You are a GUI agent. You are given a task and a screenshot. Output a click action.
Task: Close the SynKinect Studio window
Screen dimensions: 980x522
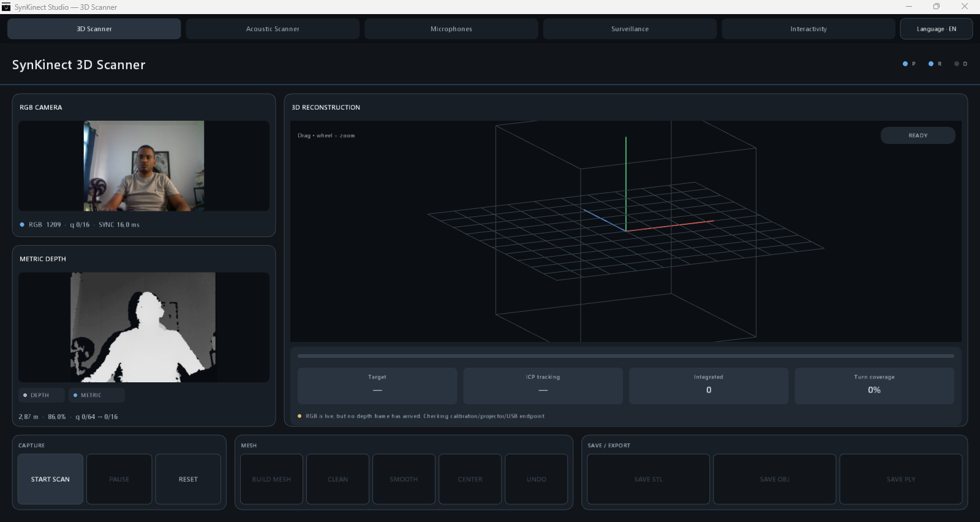click(965, 7)
